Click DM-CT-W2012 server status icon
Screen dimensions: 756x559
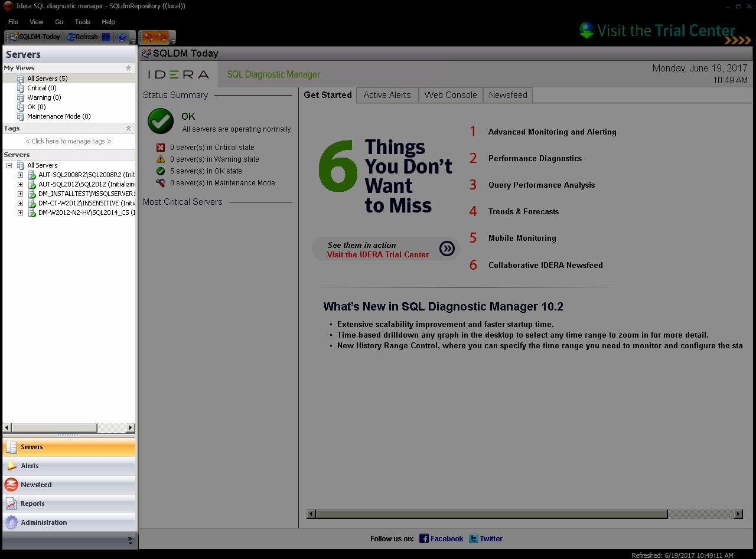pyautogui.click(x=32, y=204)
